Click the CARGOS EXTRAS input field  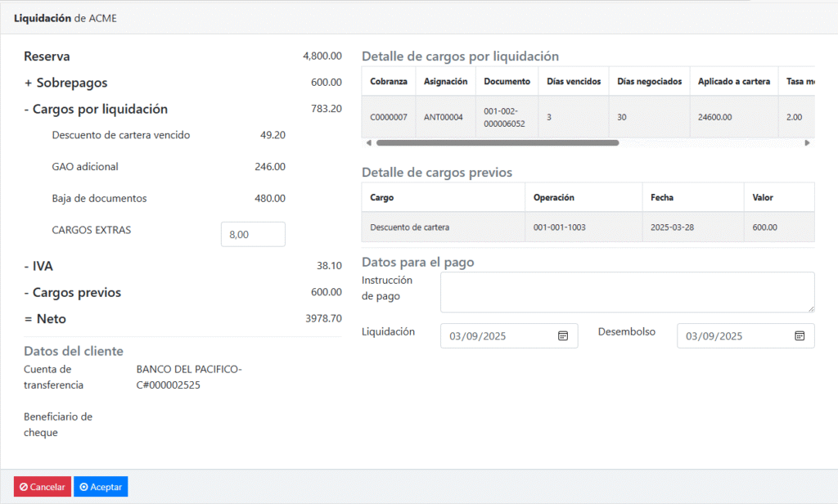(x=253, y=234)
